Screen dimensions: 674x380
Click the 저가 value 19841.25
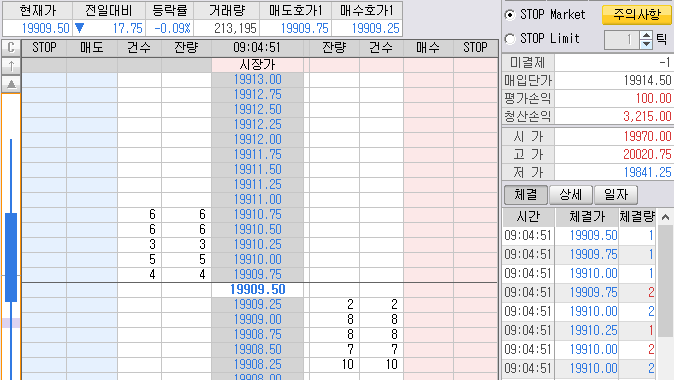tap(647, 172)
